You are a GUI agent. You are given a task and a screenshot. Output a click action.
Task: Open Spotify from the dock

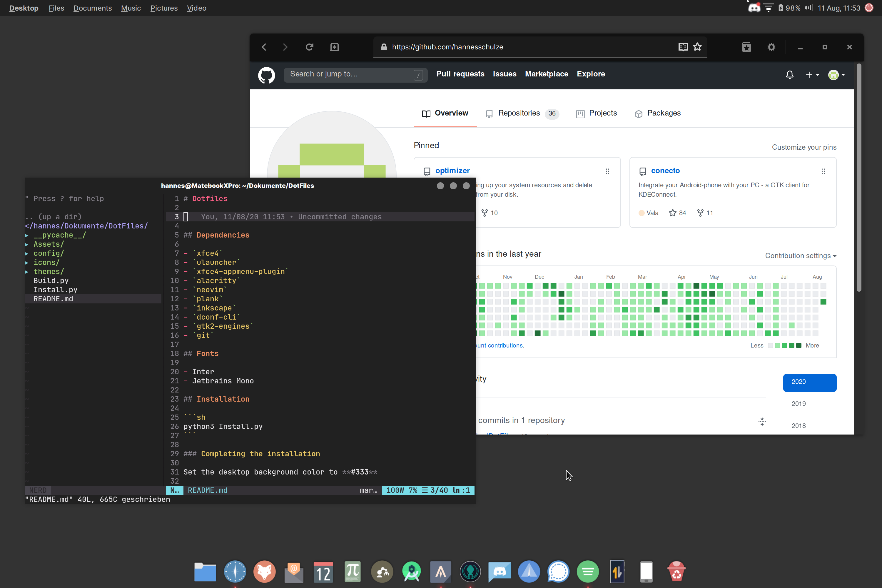(x=588, y=572)
